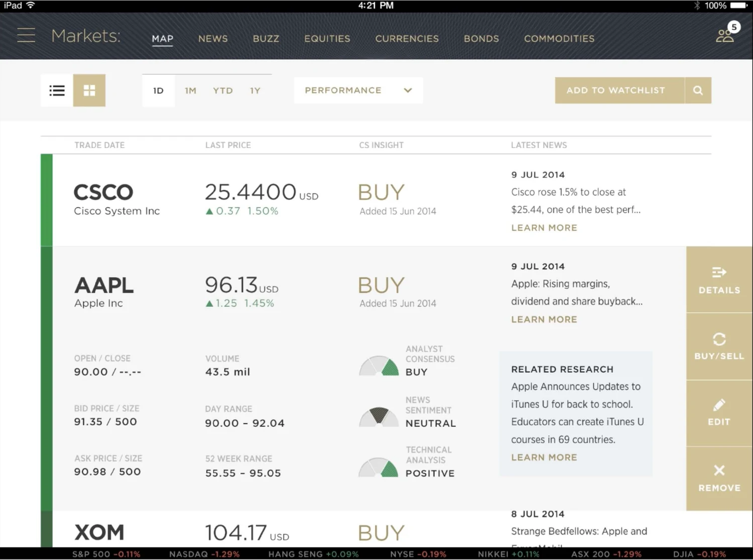Click Learn More in Related Research
Image resolution: width=753 pixels, height=560 pixels.
click(x=544, y=458)
